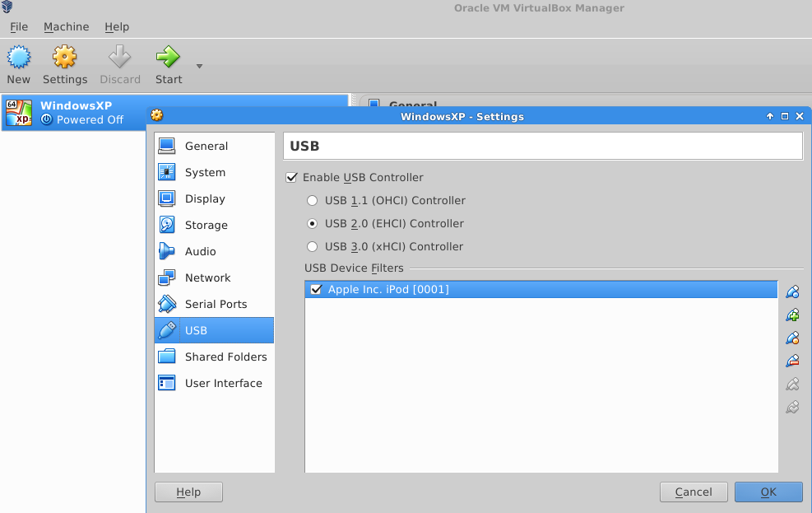The image size is (812, 513).
Task: Remove the Apple iPod USB filter
Action: tap(791, 361)
